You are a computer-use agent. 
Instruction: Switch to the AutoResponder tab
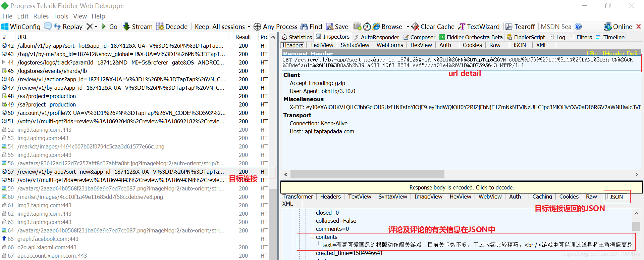[376, 37]
